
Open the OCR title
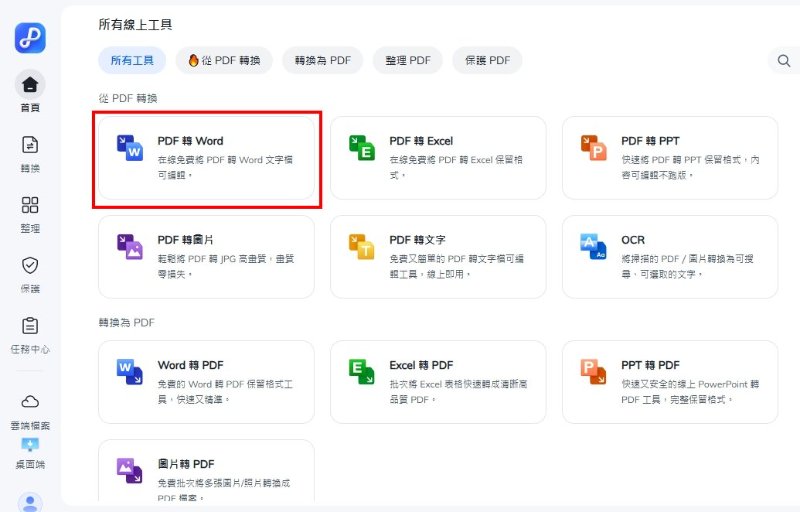point(633,240)
